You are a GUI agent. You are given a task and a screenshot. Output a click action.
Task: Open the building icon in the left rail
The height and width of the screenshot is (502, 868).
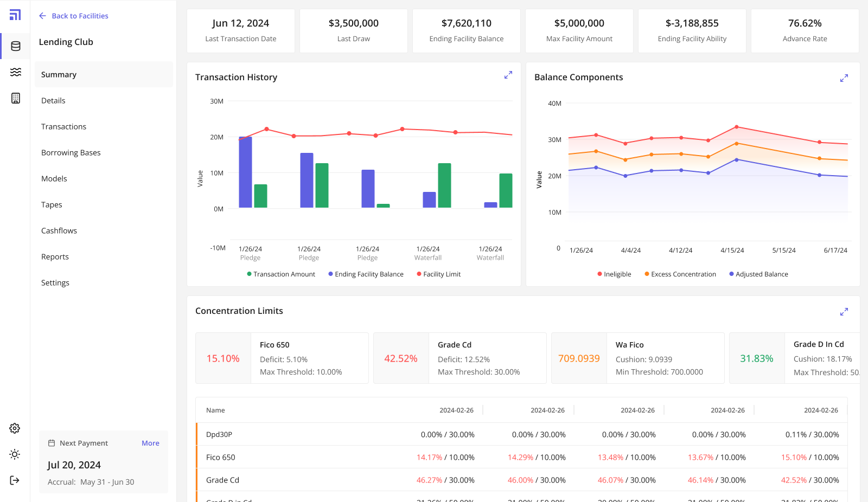[x=16, y=98]
